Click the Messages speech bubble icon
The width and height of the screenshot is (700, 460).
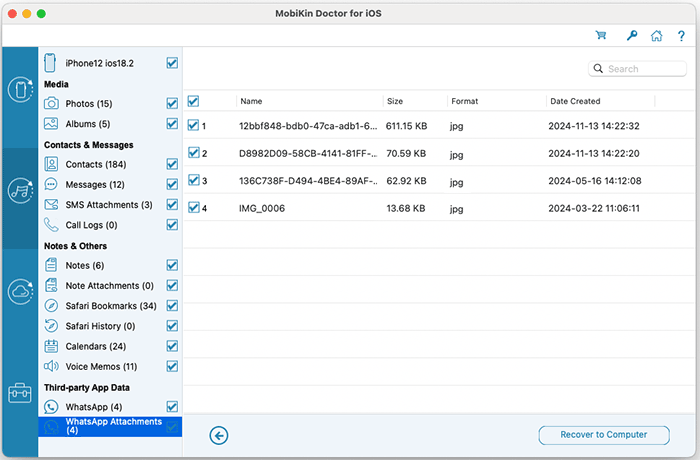(x=51, y=184)
